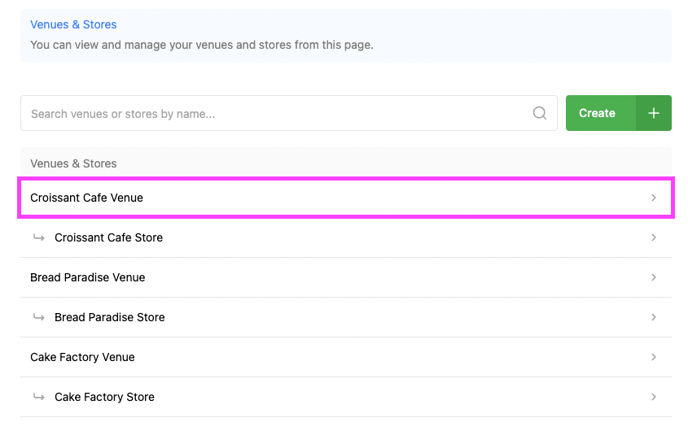The width and height of the screenshot is (688, 431).
Task: Click the indent arrow before Cake Factory Store
Action: tap(39, 397)
